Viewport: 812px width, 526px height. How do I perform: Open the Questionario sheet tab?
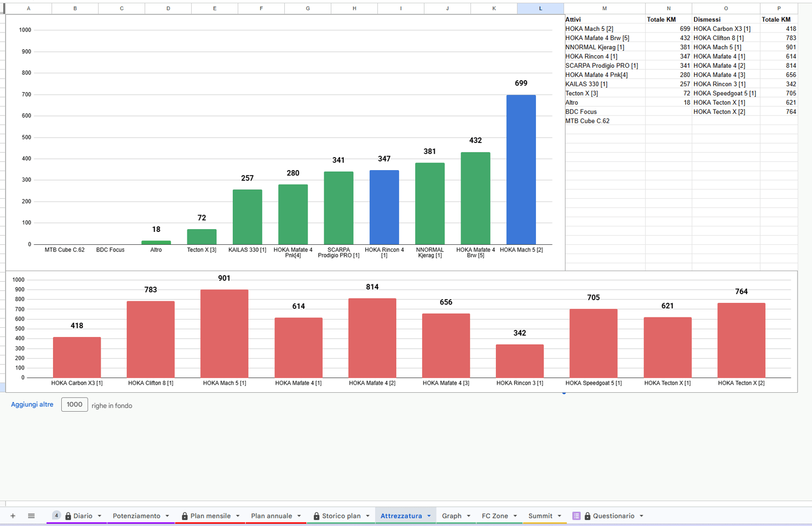tap(613, 516)
